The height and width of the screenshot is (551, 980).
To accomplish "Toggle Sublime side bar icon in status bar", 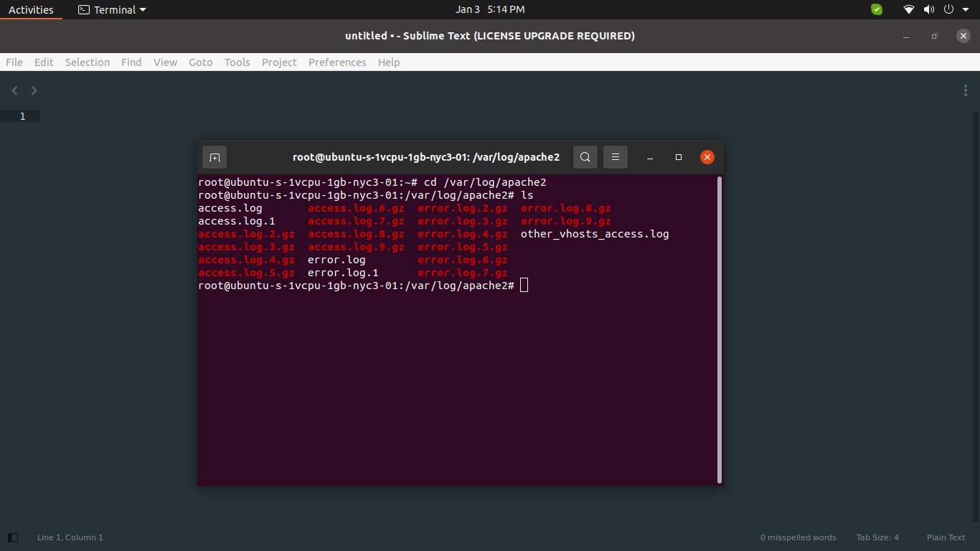I will [x=12, y=537].
